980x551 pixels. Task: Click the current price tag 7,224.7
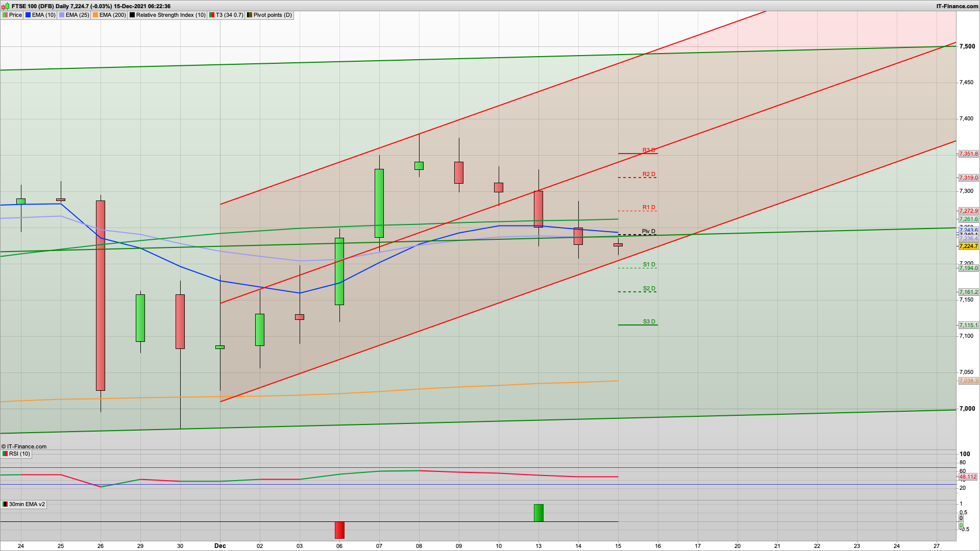click(x=968, y=246)
